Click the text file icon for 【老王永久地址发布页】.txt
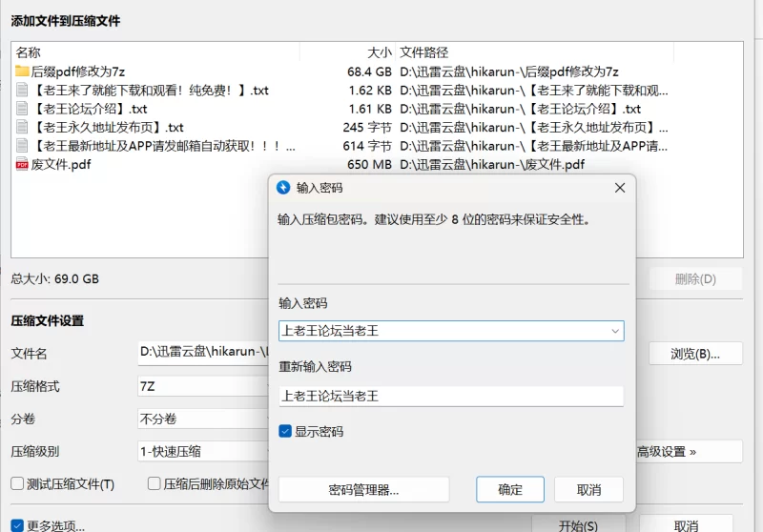Screen dimensions: 763x532 (22, 127)
